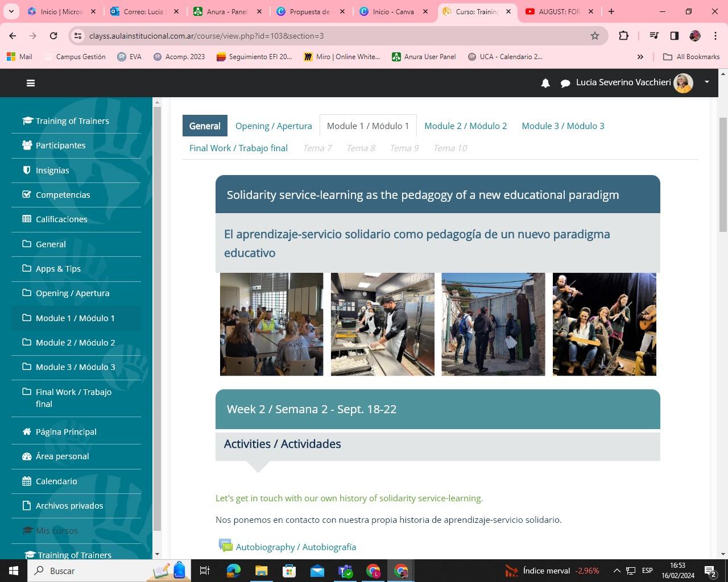The height and width of the screenshot is (582, 728).
Task: Open Apps & Tips section in sidebar
Action: [58, 268]
